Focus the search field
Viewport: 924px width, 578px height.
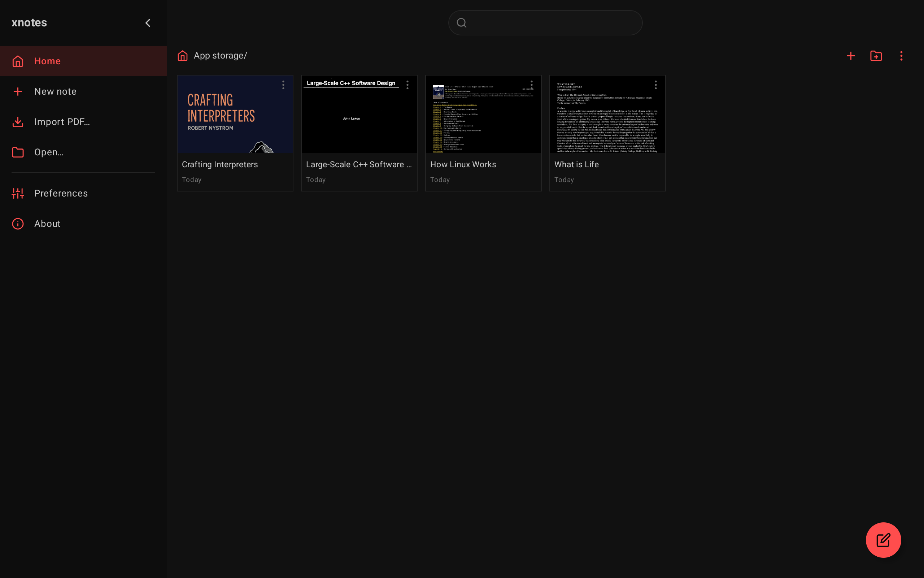click(x=545, y=23)
